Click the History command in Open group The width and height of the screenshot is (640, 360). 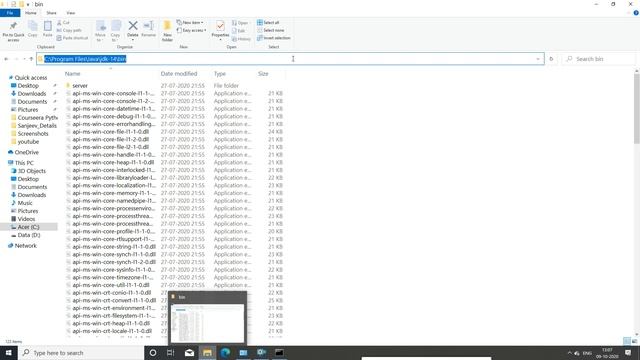pos(241,39)
